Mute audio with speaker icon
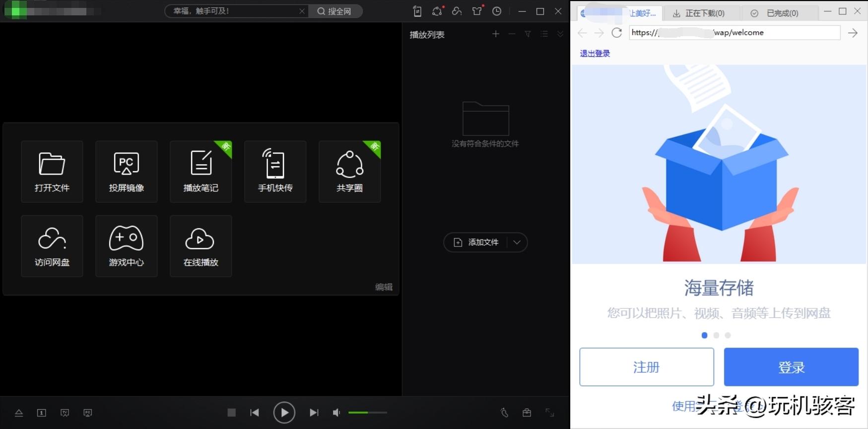The image size is (868, 429). pyautogui.click(x=336, y=413)
